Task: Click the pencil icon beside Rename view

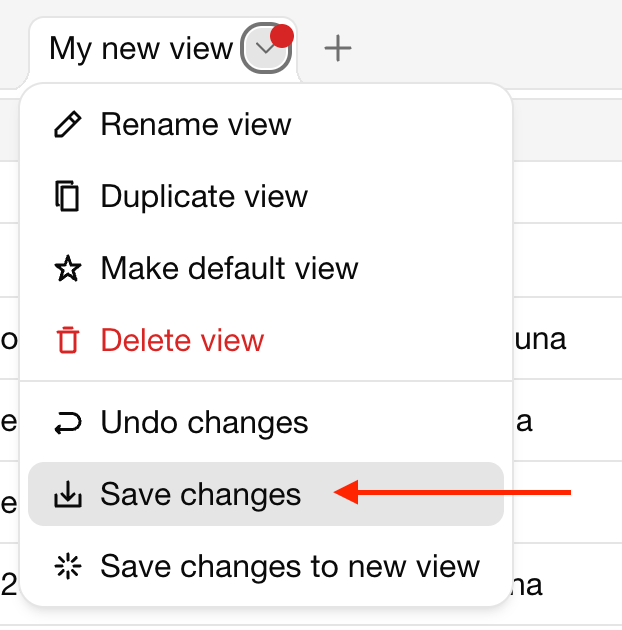Action: click(x=68, y=125)
